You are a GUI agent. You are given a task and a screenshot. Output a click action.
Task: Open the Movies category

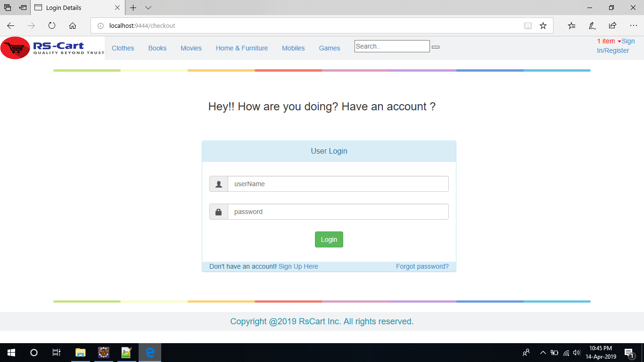[191, 48]
